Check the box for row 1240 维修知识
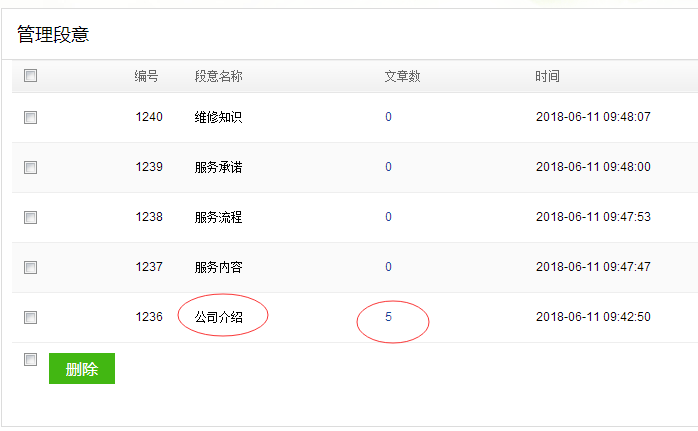This screenshot has width=698, height=431. [30, 118]
